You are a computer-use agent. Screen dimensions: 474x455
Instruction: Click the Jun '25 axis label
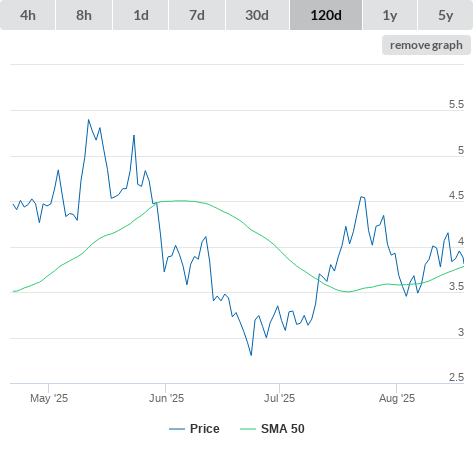[x=166, y=398]
